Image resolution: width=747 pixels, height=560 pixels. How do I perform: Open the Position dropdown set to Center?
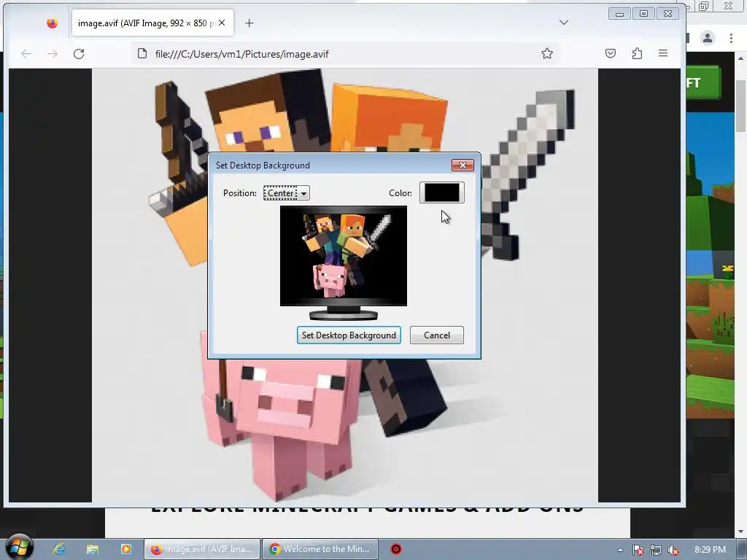287,192
